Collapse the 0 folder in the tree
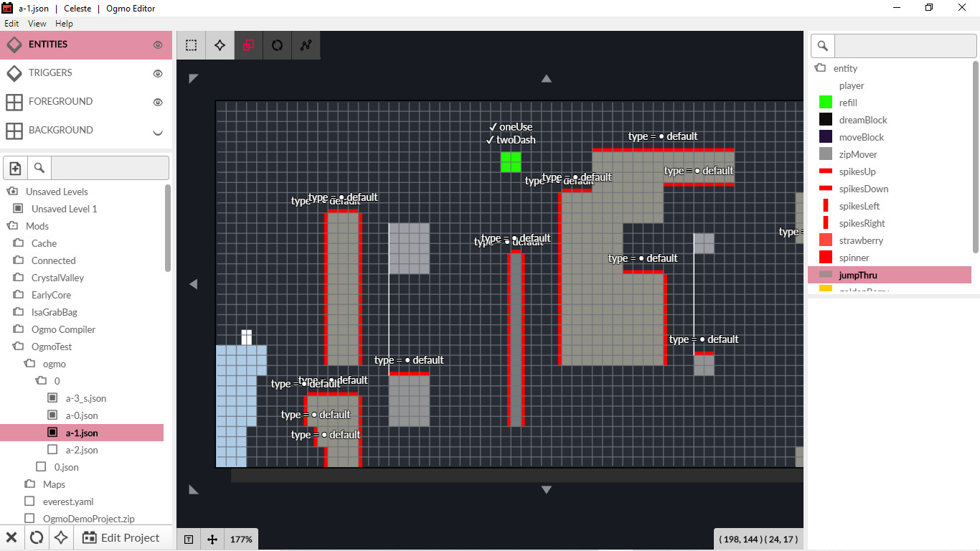This screenshot has width=980, height=551. tap(40, 380)
